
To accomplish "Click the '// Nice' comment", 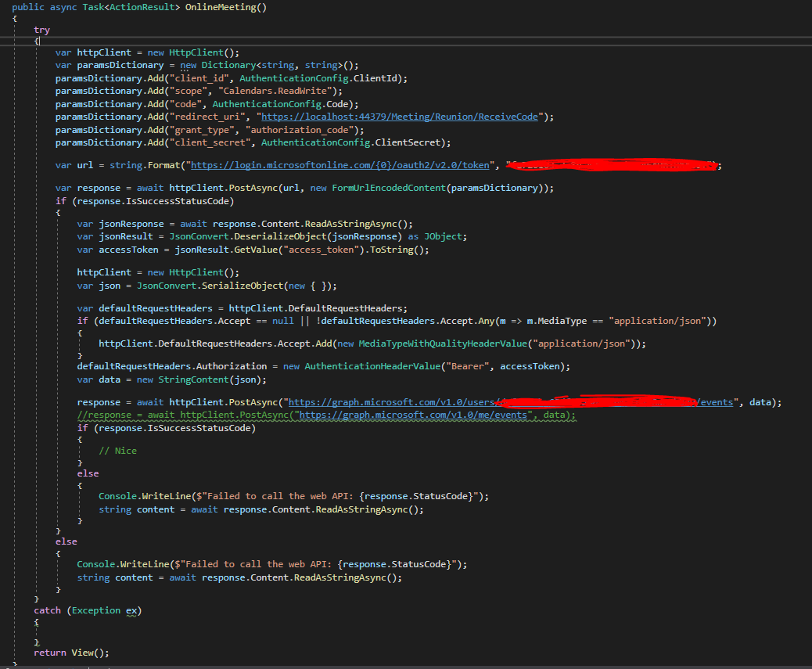I will click(x=117, y=451).
